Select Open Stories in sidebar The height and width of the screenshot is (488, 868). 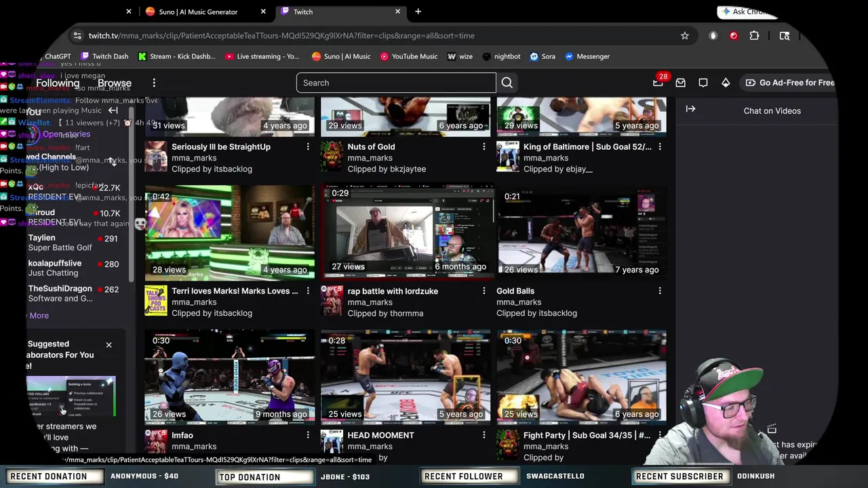pos(66,134)
